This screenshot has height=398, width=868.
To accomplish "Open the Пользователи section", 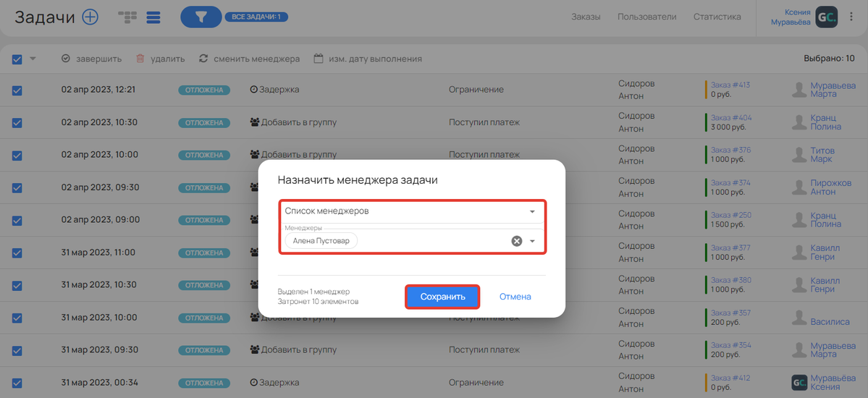I will point(646,17).
